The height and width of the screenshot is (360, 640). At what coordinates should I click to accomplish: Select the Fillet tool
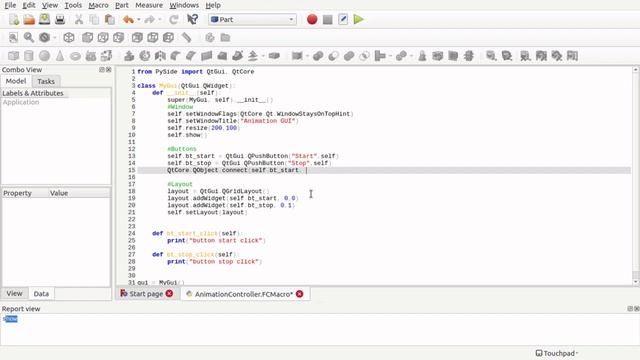(x=176, y=56)
